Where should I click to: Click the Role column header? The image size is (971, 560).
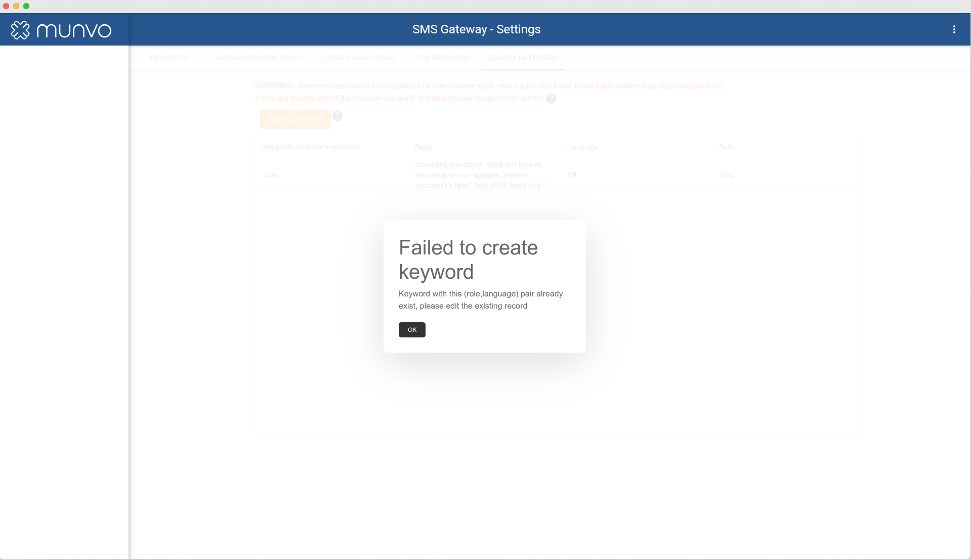pos(726,147)
